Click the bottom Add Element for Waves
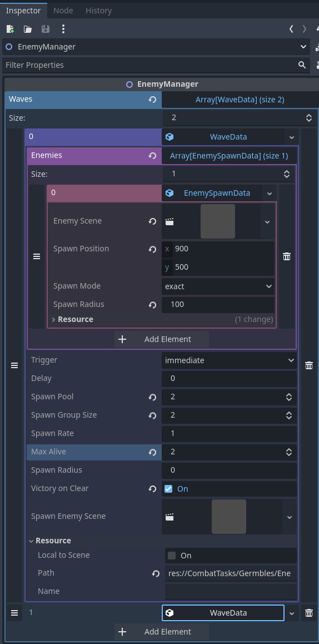 click(x=161, y=632)
